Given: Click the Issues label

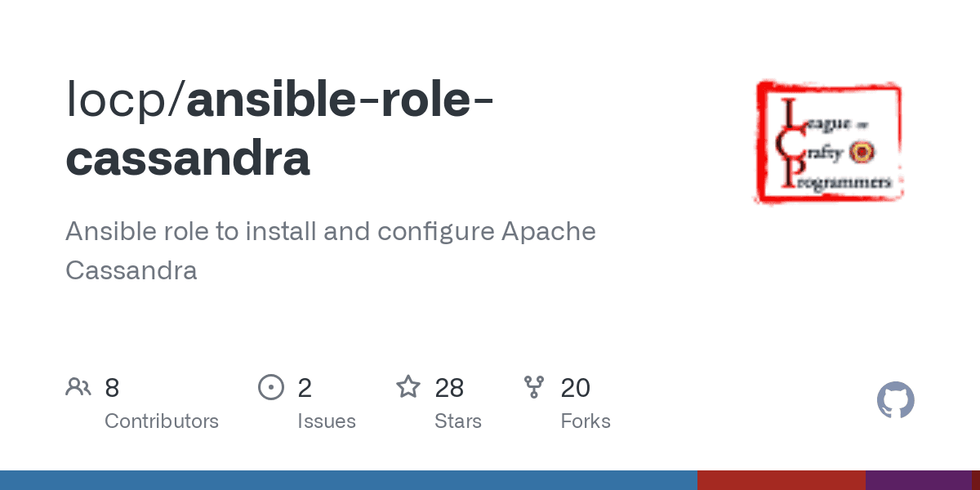Looking at the screenshot, I should (x=327, y=421).
